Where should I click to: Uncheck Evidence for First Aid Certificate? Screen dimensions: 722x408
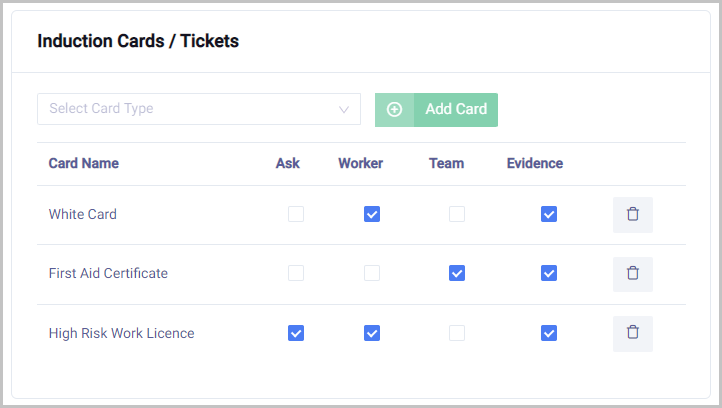click(x=549, y=273)
